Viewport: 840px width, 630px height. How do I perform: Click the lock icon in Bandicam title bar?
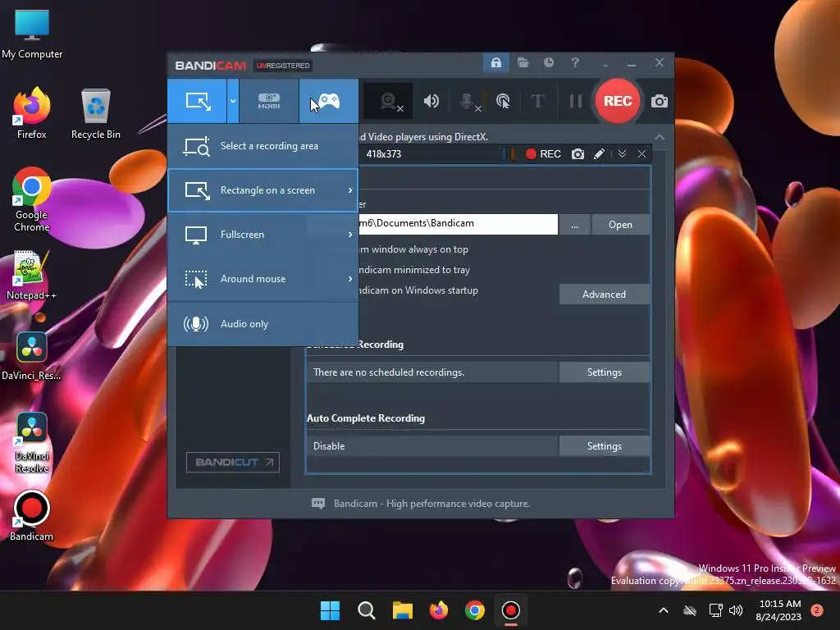pyautogui.click(x=496, y=62)
